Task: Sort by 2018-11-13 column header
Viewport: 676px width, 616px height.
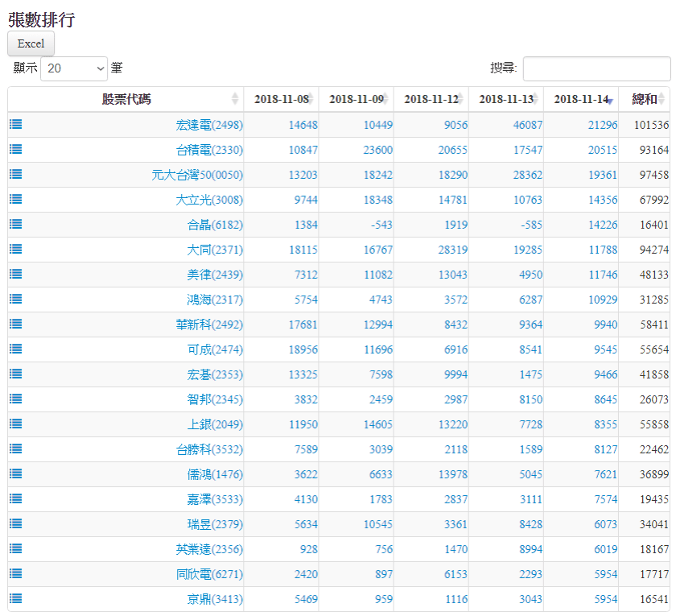Action: click(505, 99)
